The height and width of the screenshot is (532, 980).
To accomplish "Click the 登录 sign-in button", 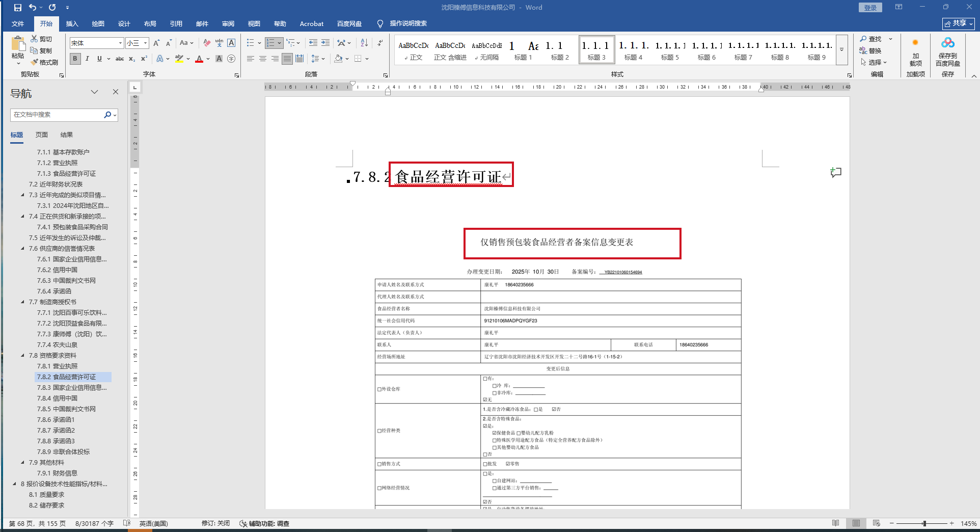I will click(870, 8).
